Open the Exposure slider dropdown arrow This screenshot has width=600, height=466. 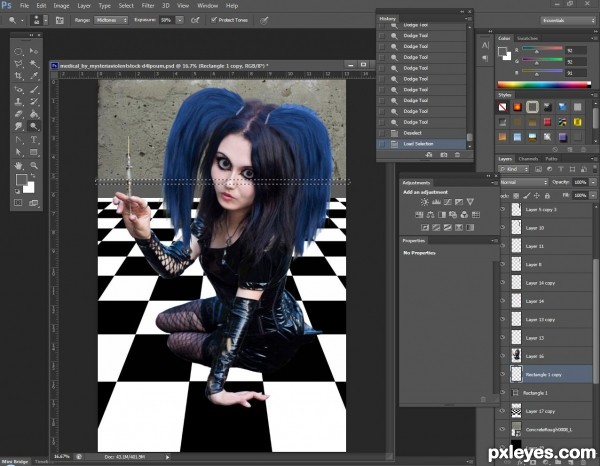[179, 20]
